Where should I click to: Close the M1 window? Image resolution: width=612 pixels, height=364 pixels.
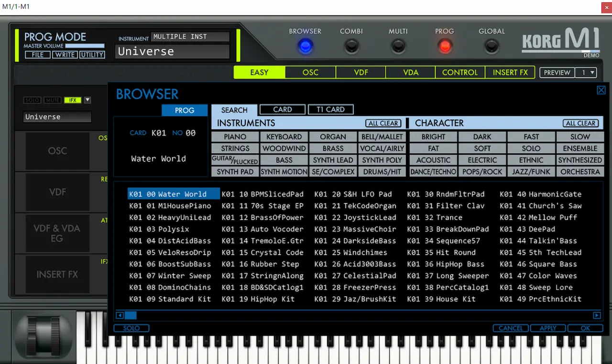pyautogui.click(x=606, y=7)
